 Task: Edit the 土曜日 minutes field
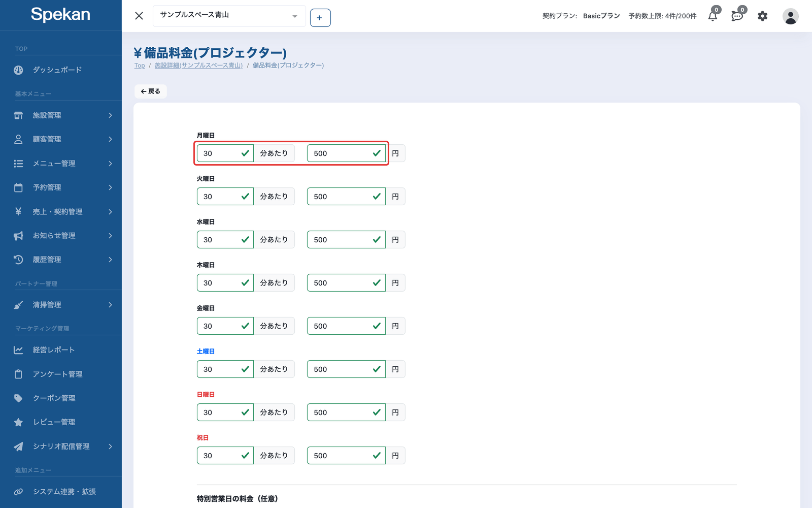225,369
